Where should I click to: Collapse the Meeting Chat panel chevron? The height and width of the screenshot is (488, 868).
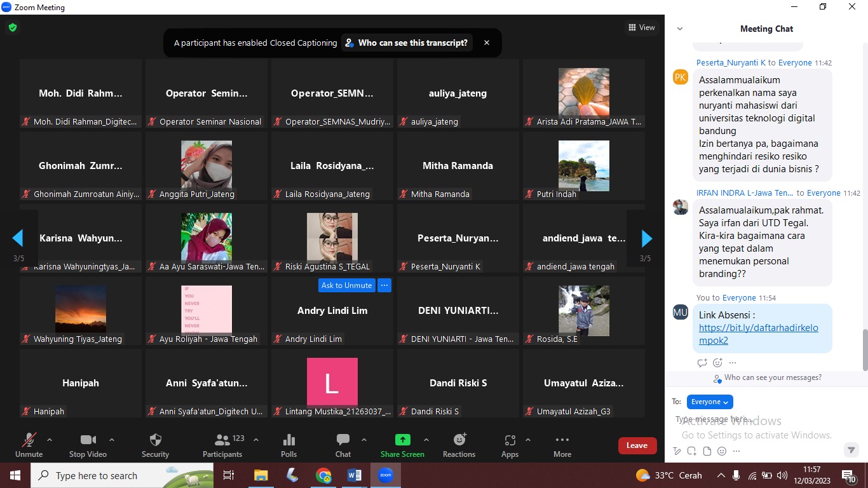[x=680, y=29]
